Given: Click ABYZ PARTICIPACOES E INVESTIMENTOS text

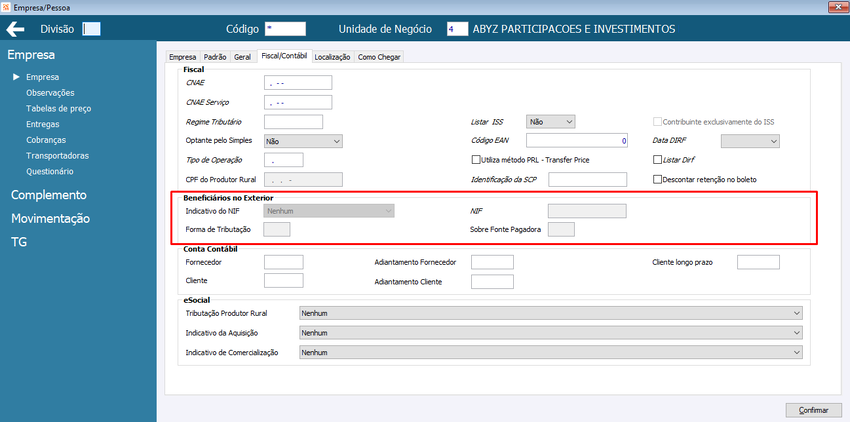Looking at the screenshot, I should [574, 29].
